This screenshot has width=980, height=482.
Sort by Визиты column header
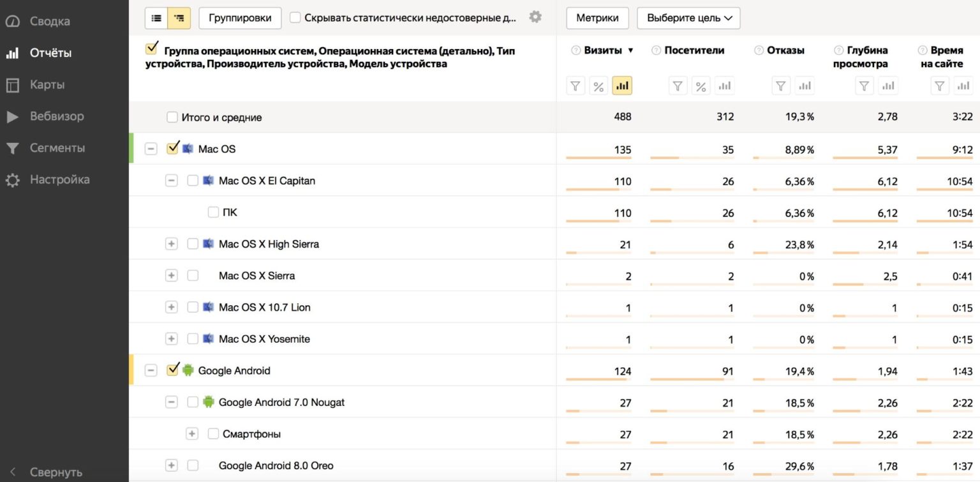click(603, 50)
